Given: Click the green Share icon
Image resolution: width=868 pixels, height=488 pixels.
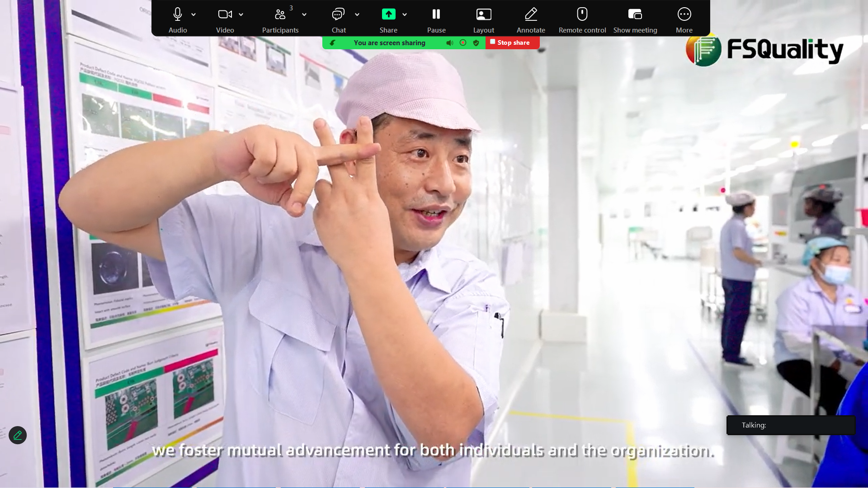Looking at the screenshot, I should pyautogui.click(x=388, y=14).
